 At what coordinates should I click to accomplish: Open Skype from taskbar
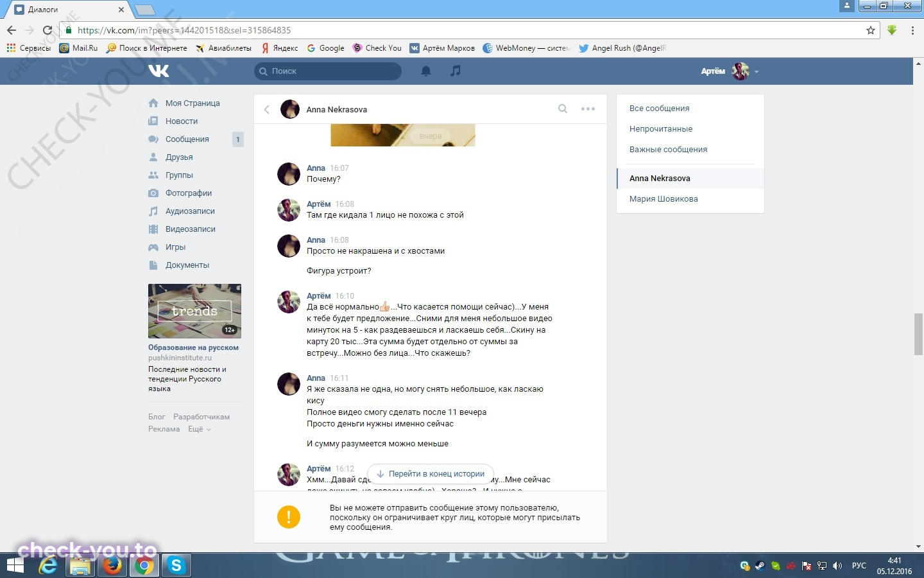[176, 566]
